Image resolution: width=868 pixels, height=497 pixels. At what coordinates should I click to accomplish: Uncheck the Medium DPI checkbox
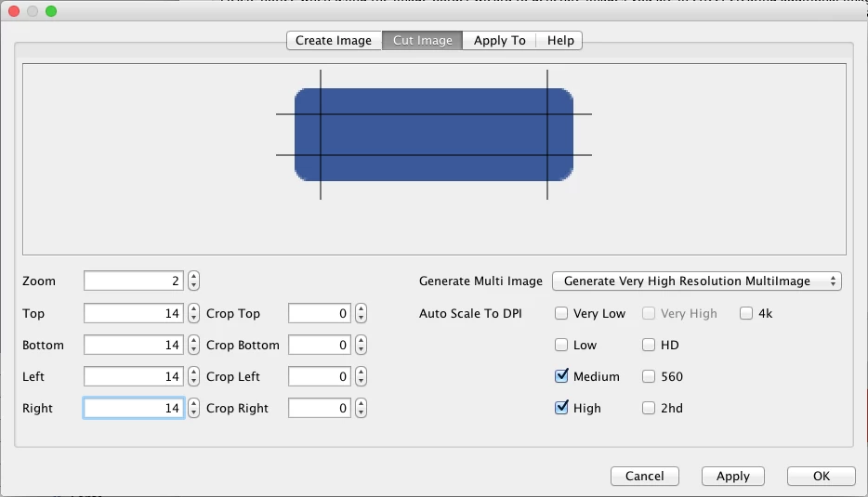point(561,376)
